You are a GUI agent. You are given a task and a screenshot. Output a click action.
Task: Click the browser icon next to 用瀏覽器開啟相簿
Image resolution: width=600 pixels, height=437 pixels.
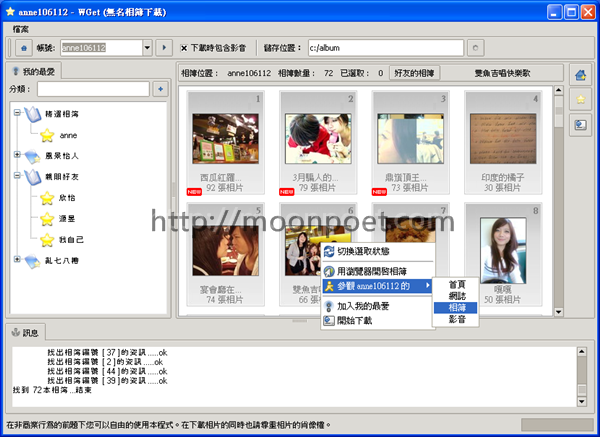click(329, 271)
